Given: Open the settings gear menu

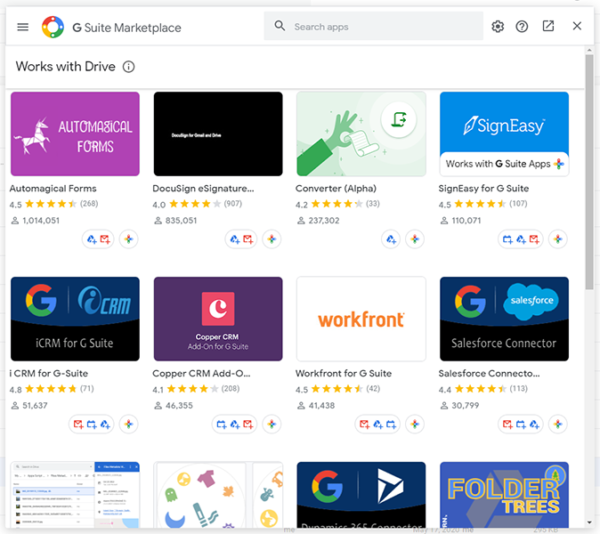Looking at the screenshot, I should click(x=497, y=26).
